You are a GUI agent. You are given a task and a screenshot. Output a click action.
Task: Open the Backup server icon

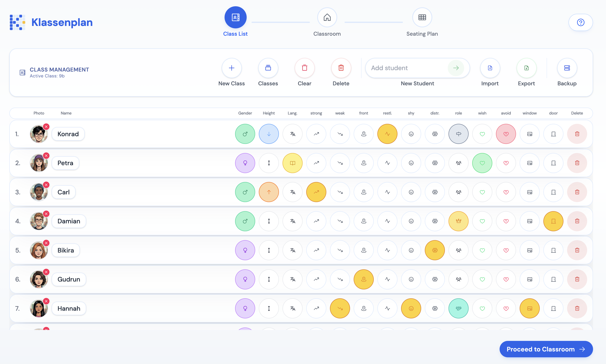567,68
